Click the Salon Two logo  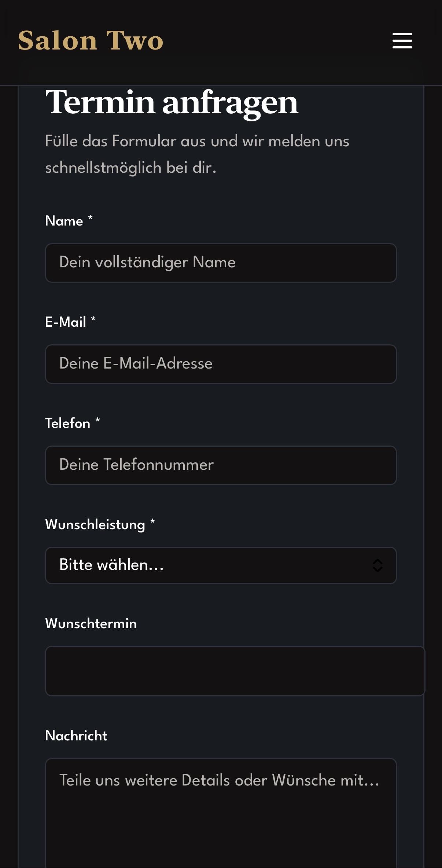point(91,40)
